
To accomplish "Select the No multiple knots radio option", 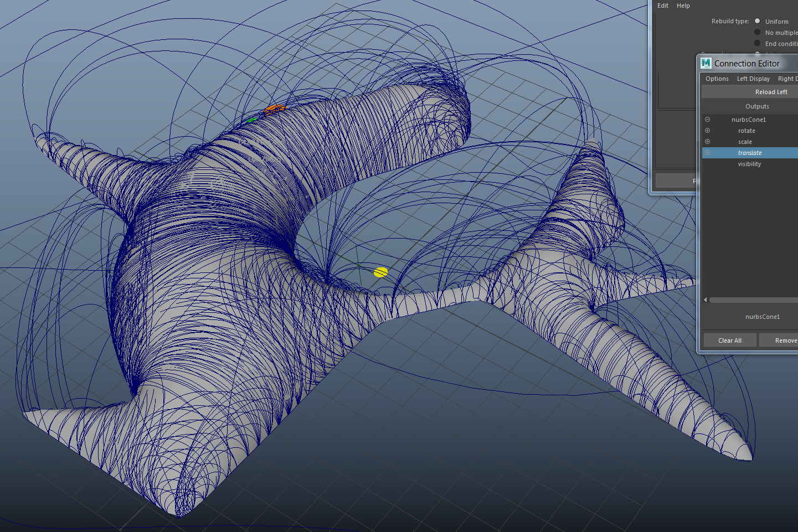I will (757, 32).
